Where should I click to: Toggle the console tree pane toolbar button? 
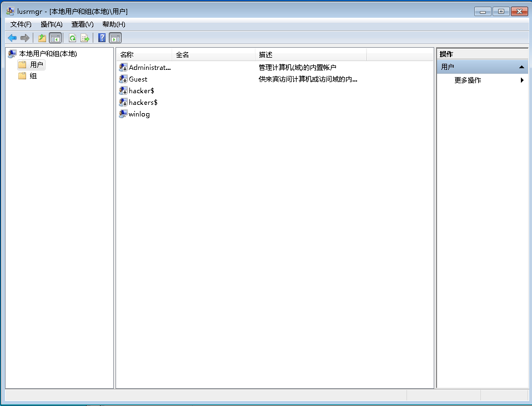tap(55, 38)
